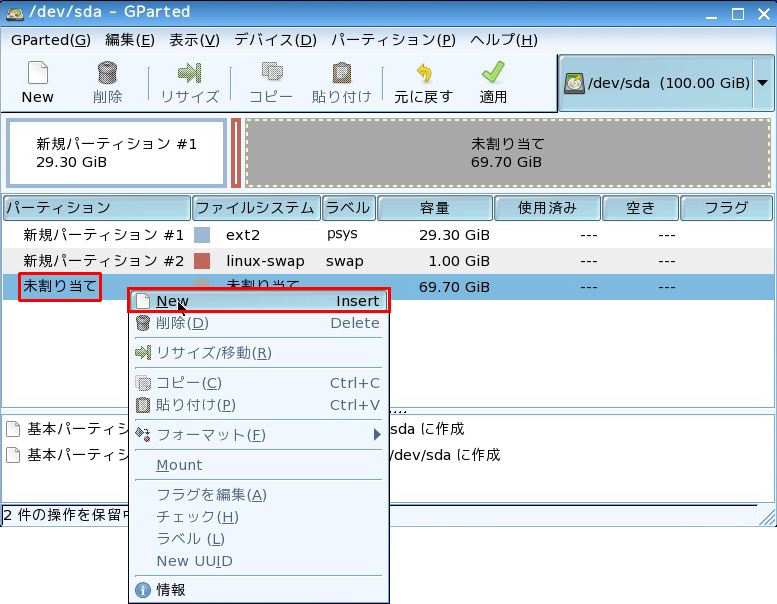Screen dimensions: 777x604
Task: Sort by 容量 (size) column header
Action: tap(434, 208)
